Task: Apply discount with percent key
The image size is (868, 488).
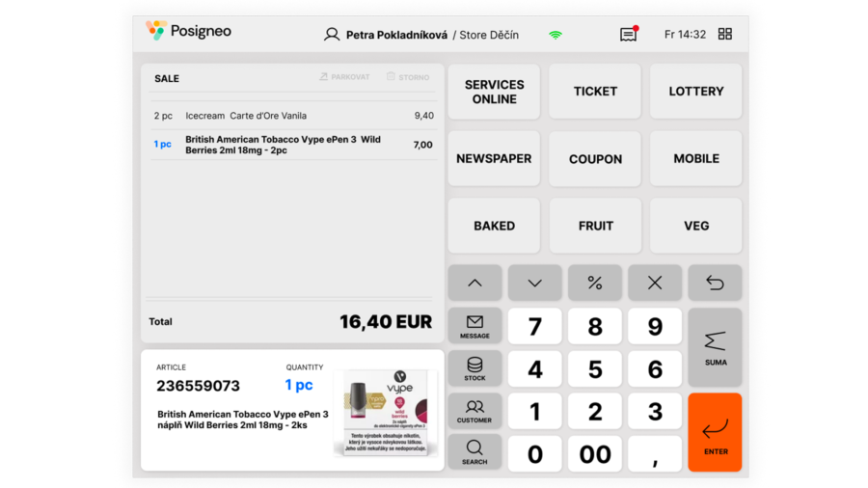Action: point(595,283)
